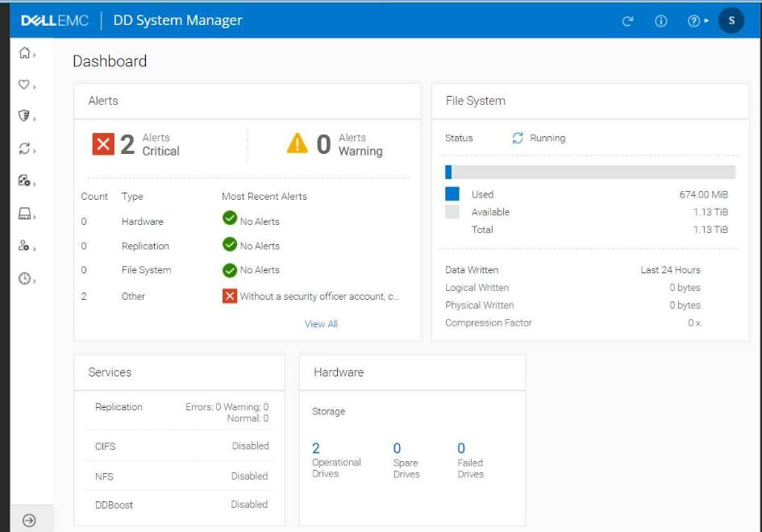Click the file system usage bar
The image size is (762, 532).
tap(590, 172)
